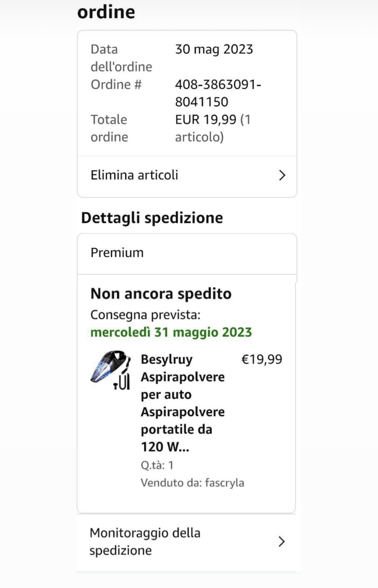Image resolution: width=378 pixels, height=588 pixels.
Task: Click the Non ancora spedito status heading
Action: 161,294
